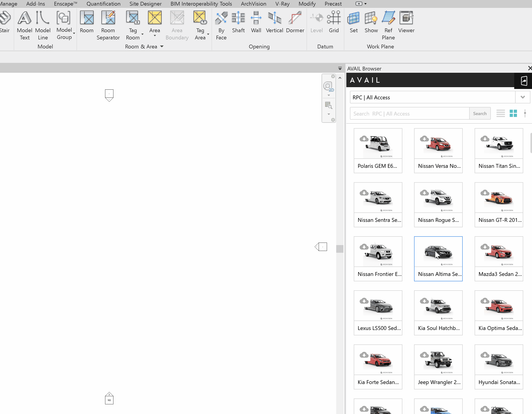Expand the Tag Area dropdown arrow
The image size is (532, 414).
pos(208,34)
